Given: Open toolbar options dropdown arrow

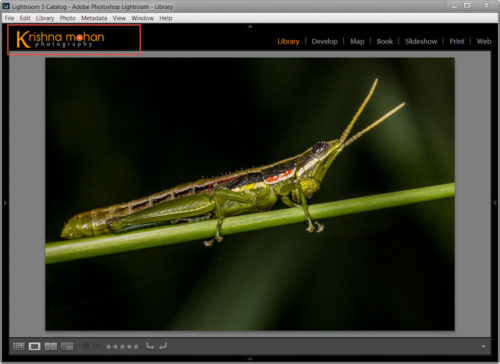Looking at the screenshot, I should point(483,347).
